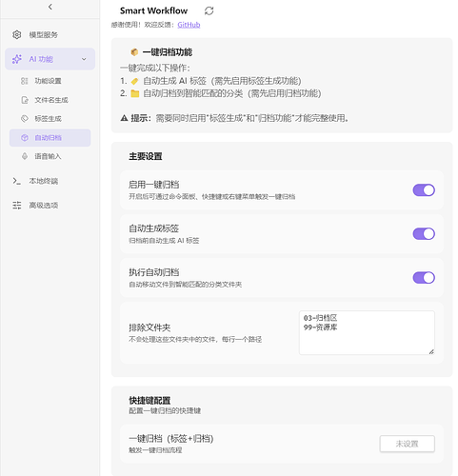Click the 执行自动归档 setting label
This screenshot has width=458, height=476.
click(x=154, y=272)
